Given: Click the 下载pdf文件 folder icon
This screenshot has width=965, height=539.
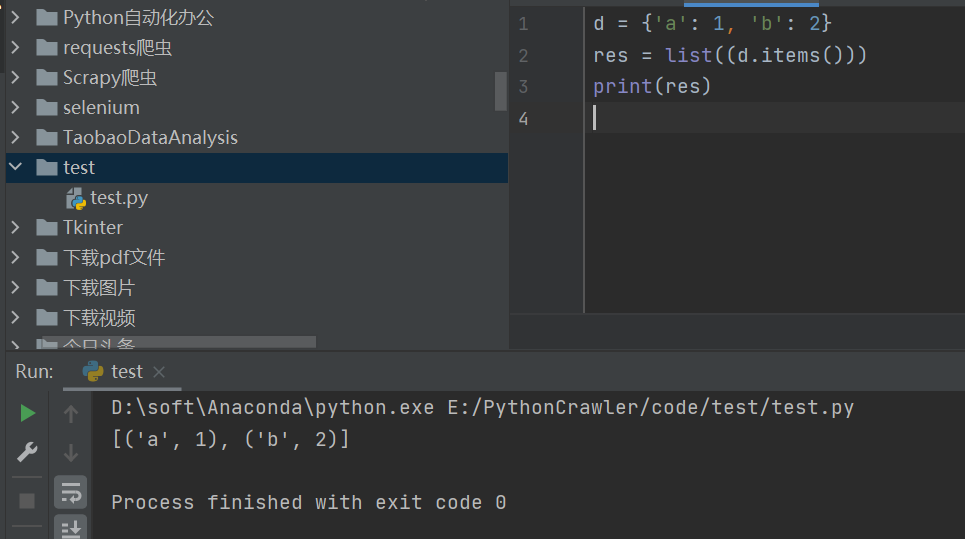Looking at the screenshot, I should 46,257.
